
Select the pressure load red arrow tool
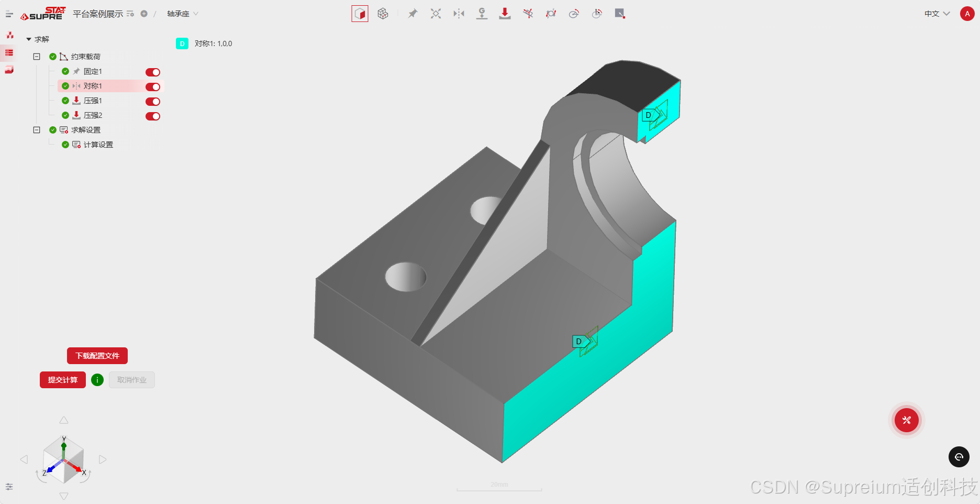505,14
